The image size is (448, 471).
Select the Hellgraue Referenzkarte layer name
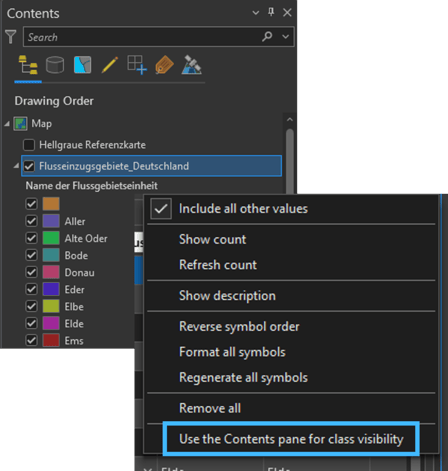(x=92, y=145)
